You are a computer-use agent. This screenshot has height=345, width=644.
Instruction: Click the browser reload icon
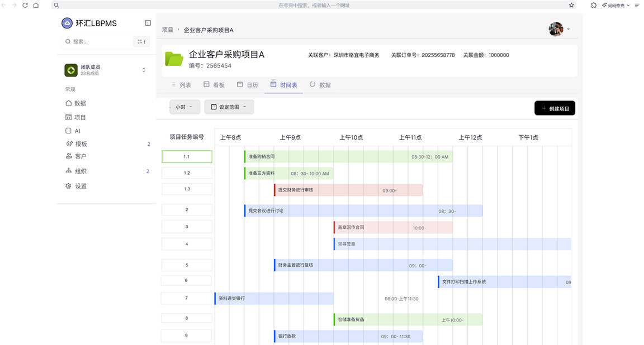click(25, 6)
